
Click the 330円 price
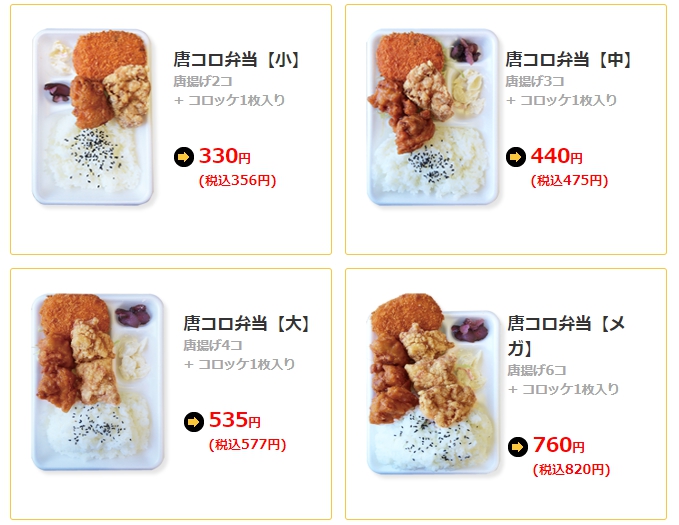tap(225, 156)
